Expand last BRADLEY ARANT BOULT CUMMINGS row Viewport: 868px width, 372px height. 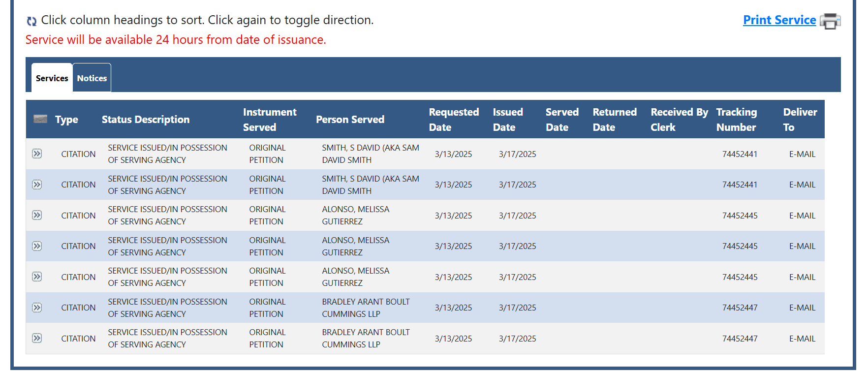point(37,338)
